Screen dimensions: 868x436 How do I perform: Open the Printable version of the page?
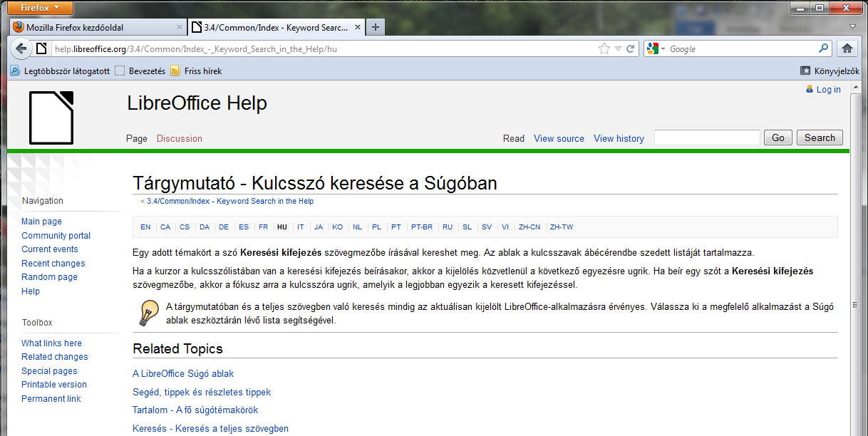point(54,385)
